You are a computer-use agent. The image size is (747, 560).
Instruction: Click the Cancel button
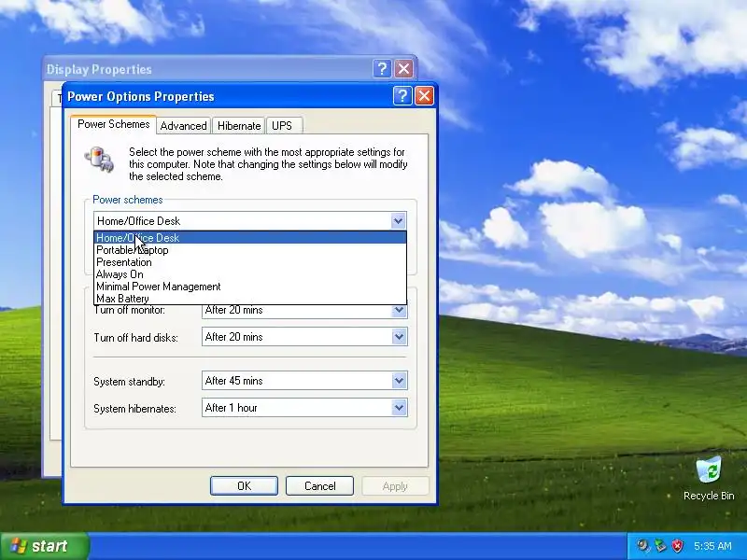click(319, 485)
